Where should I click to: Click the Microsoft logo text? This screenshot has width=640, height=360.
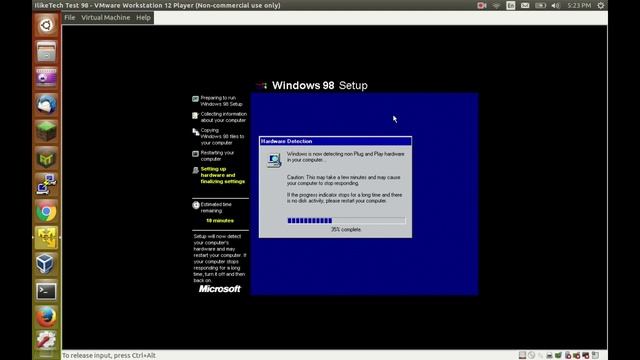click(220, 289)
